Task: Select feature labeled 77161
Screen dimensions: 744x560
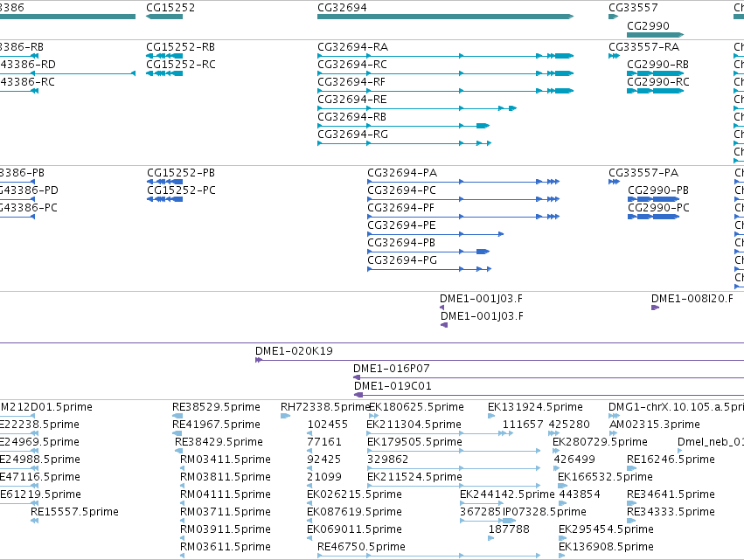Action: point(324,442)
